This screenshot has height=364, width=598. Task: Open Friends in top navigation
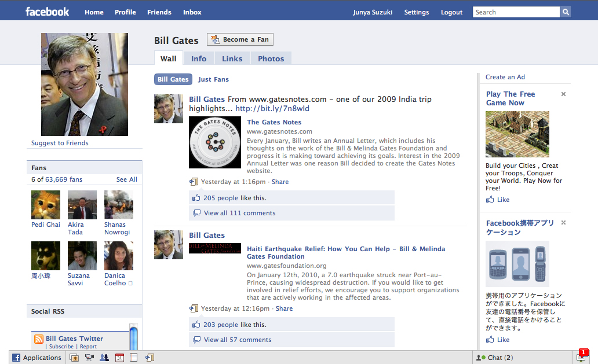159,12
